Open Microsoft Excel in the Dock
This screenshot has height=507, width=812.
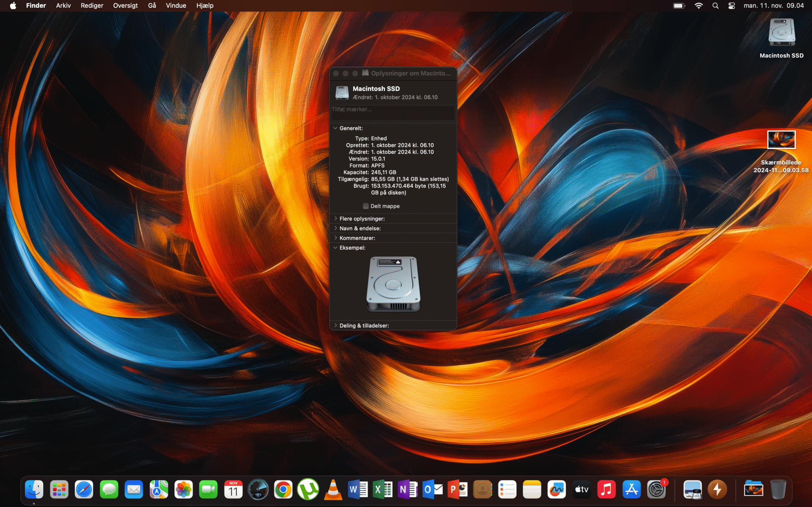[383, 490]
